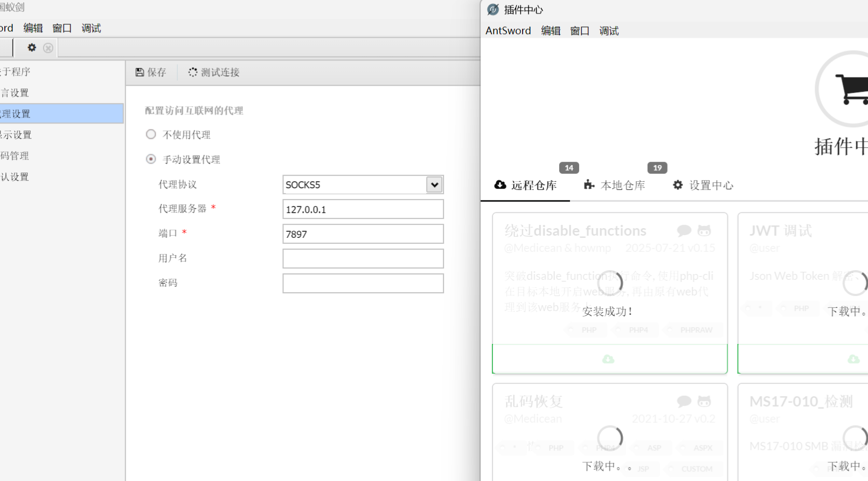The width and height of the screenshot is (868, 481).
Task: Expand the 代理协议 SOCKS5 dropdown
Action: coord(434,185)
